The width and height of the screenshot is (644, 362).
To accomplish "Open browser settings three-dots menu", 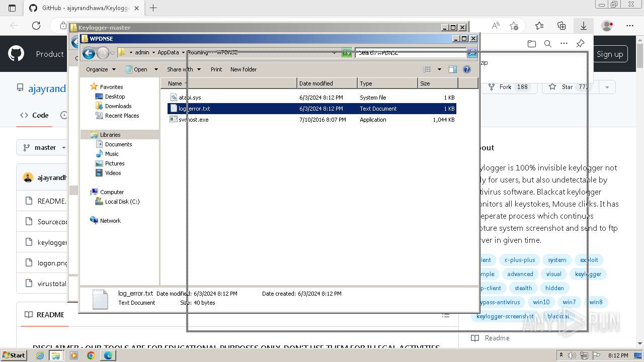I will 630,26.
